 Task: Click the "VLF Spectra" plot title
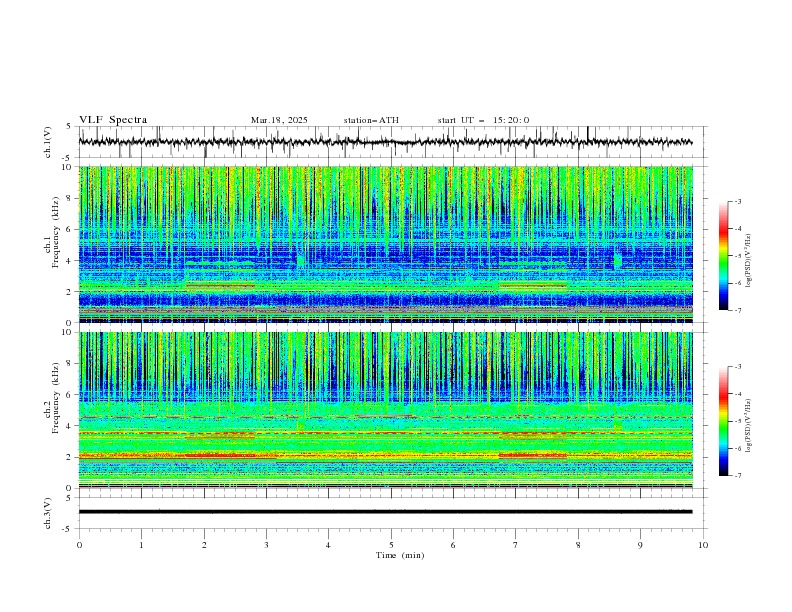click(113, 120)
